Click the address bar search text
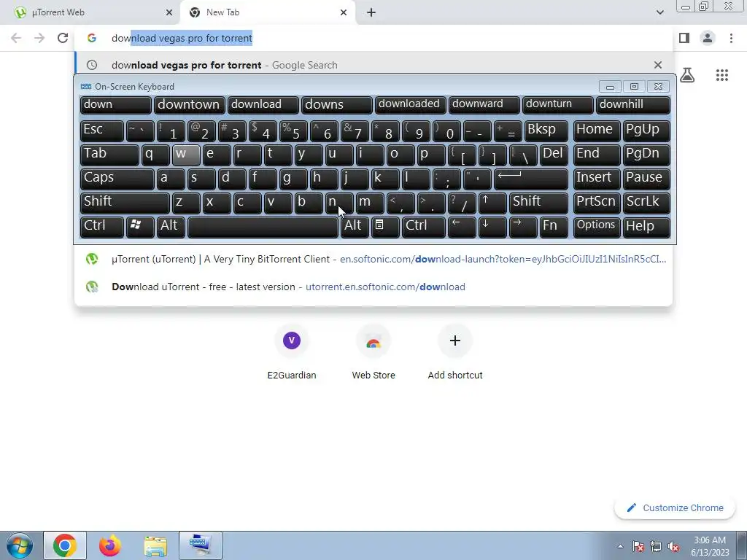Viewport: 747px width, 560px height. pyautogui.click(x=182, y=38)
